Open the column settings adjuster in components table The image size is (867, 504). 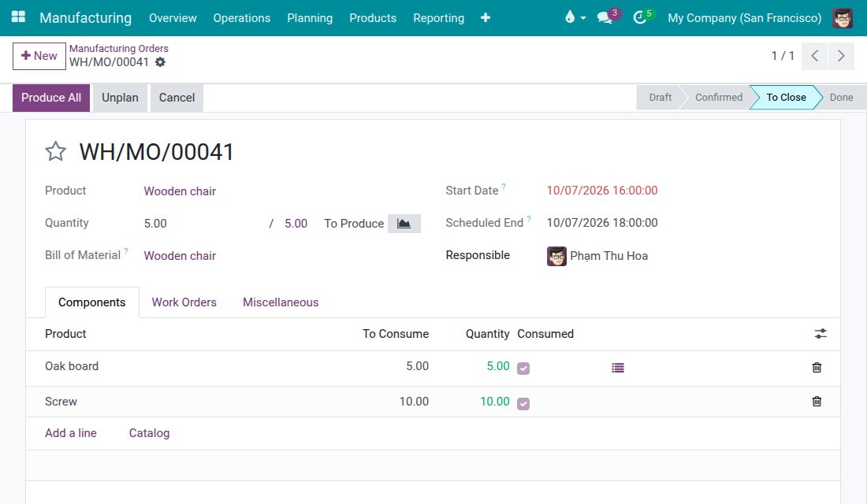820,334
